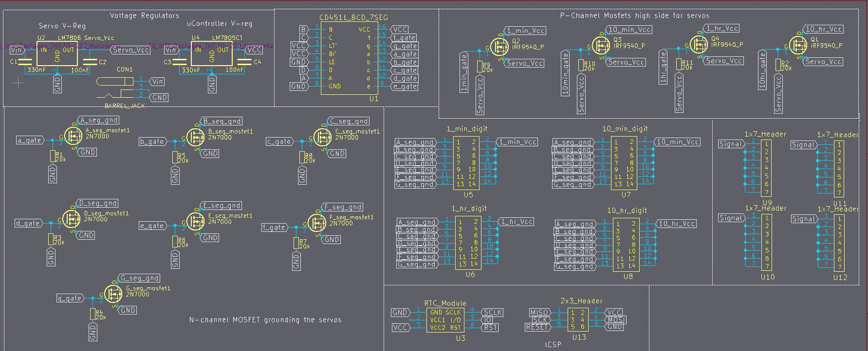The height and width of the screenshot is (351, 868).
Task: Click the BARREL_JACK connector symbol CON1
Action: click(114, 88)
